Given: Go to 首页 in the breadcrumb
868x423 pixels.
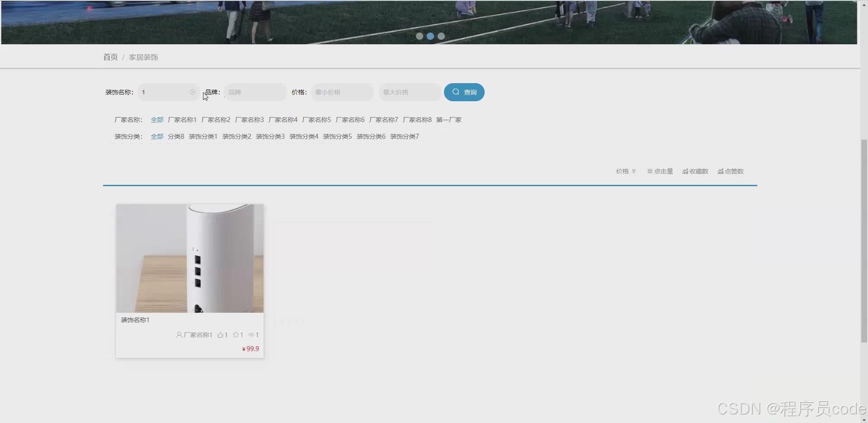Looking at the screenshot, I should (x=110, y=57).
